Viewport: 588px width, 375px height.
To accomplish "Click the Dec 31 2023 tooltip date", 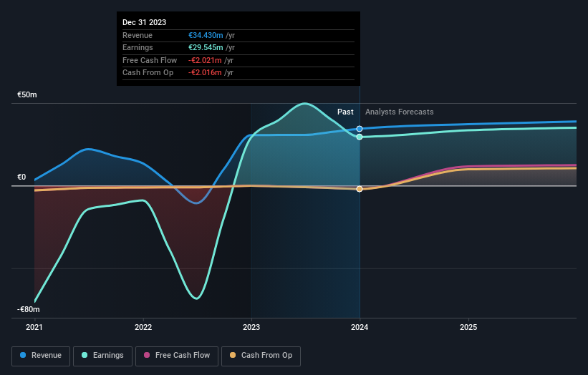I will click(x=145, y=22).
